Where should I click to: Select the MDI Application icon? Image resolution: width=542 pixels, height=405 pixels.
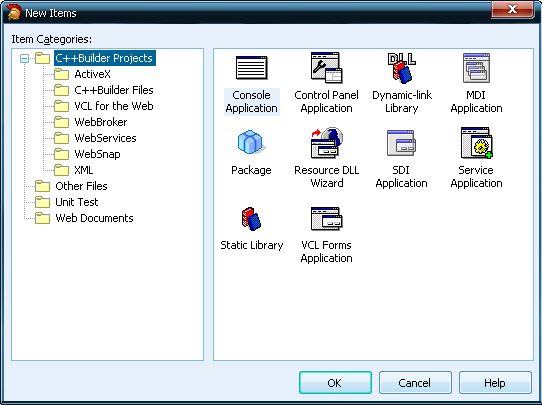pyautogui.click(x=476, y=68)
